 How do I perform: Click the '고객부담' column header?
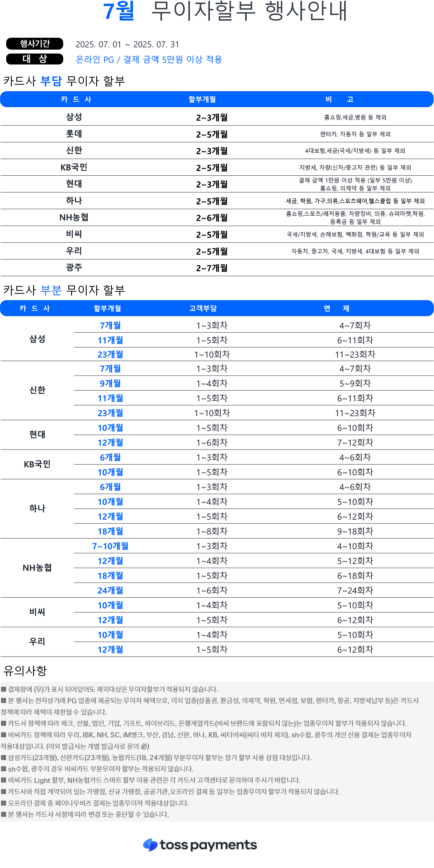tap(203, 308)
